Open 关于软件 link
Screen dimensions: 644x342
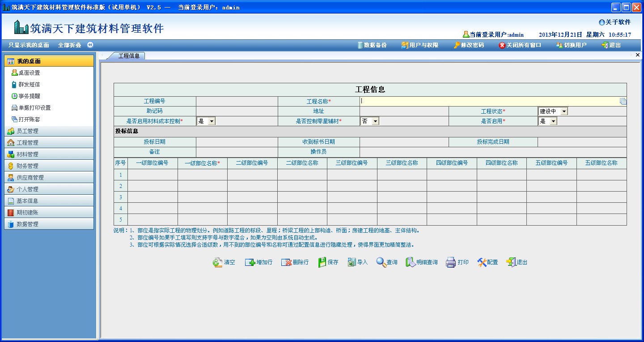point(614,22)
